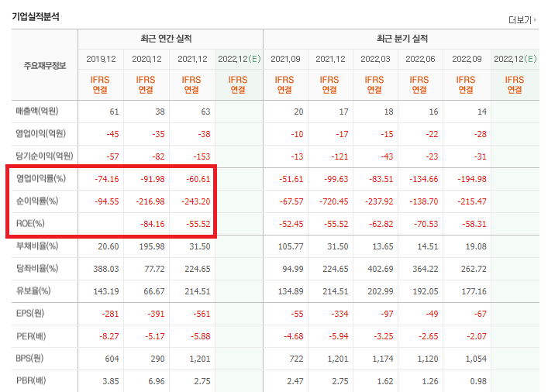This screenshot has width=548, height=392.
Task: Click the -720.45 net margin value
Action: click(x=334, y=201)
